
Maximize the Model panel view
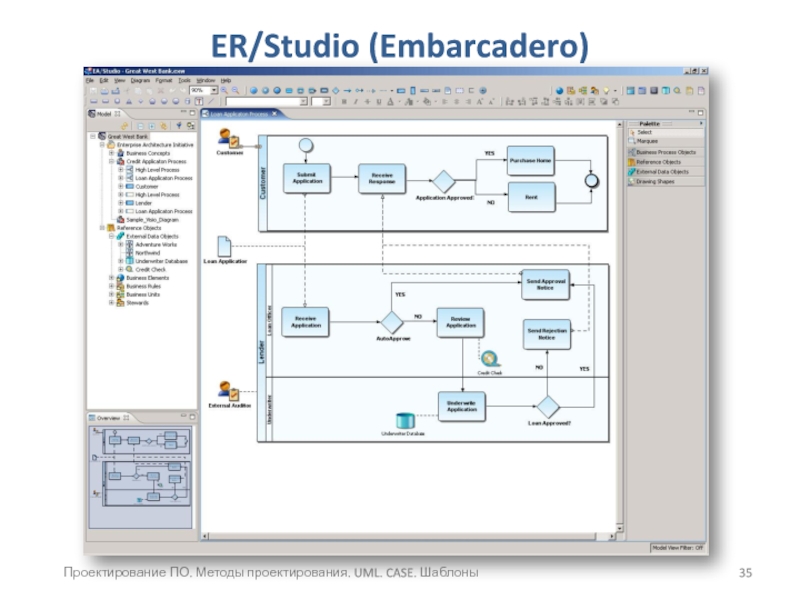coord(192,113)
